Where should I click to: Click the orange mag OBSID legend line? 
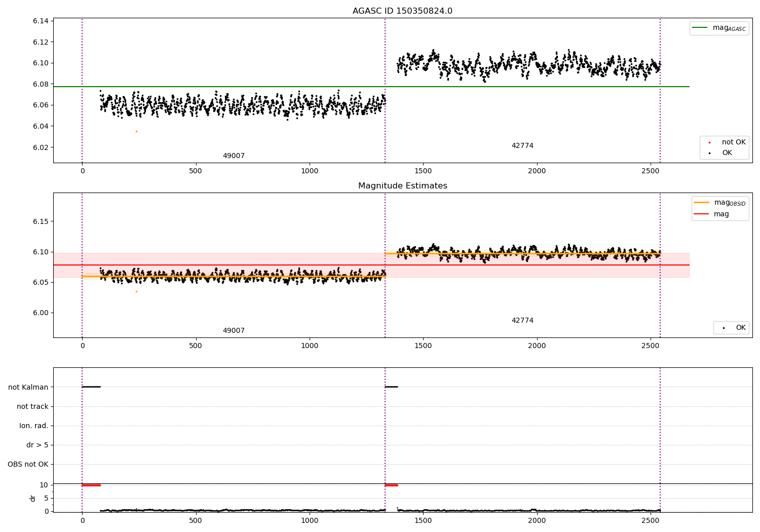(701, 203)
